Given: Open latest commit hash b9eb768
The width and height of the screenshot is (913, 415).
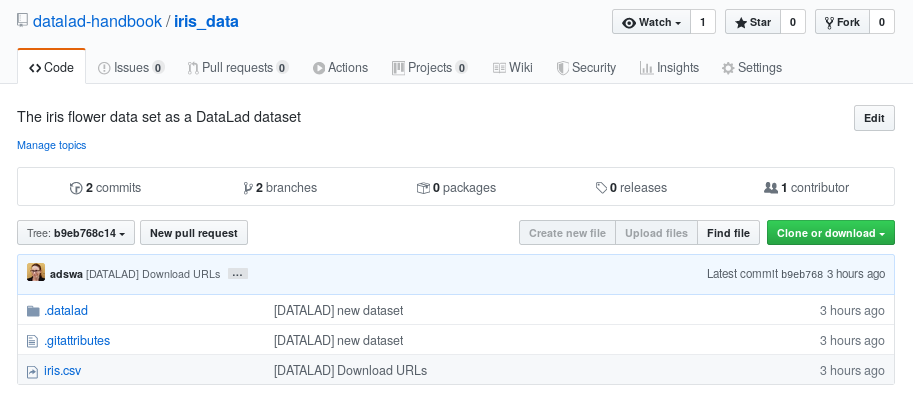Looking at the screenshot, I should [801, 274].
